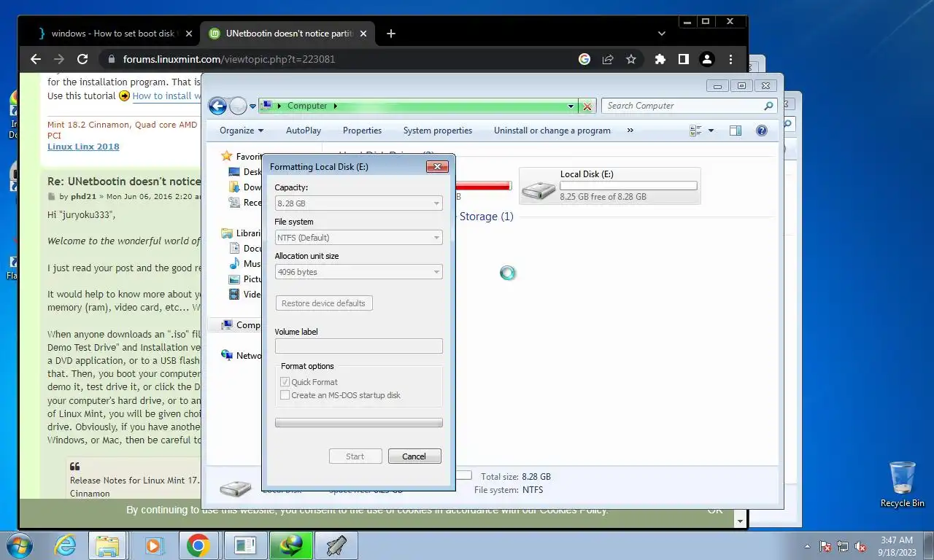Viewport: 934px width, 560px height.
Task: Click Chrome address bar URL
Action: (229, 59)
